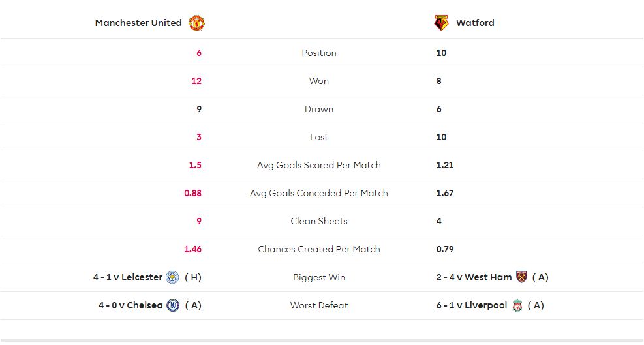Click the West Ham badge icon
This screenshot has height=345, width=644.
click(x=521, y=277)
